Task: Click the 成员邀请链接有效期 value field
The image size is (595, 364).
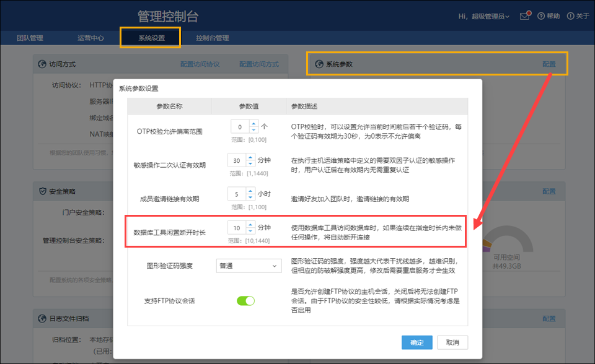Action: (x=237, y=194)
